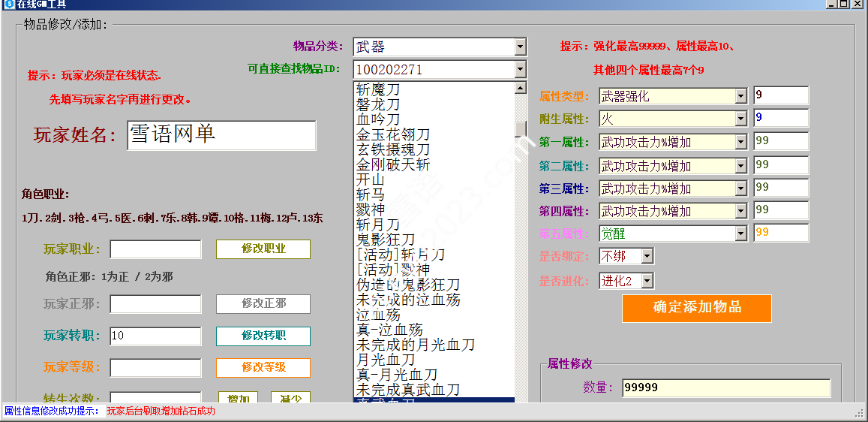Select 斩魔刀 from the item list
Image resolution: width=868 pixels, height=422 pixels.
tap(378, 89)
